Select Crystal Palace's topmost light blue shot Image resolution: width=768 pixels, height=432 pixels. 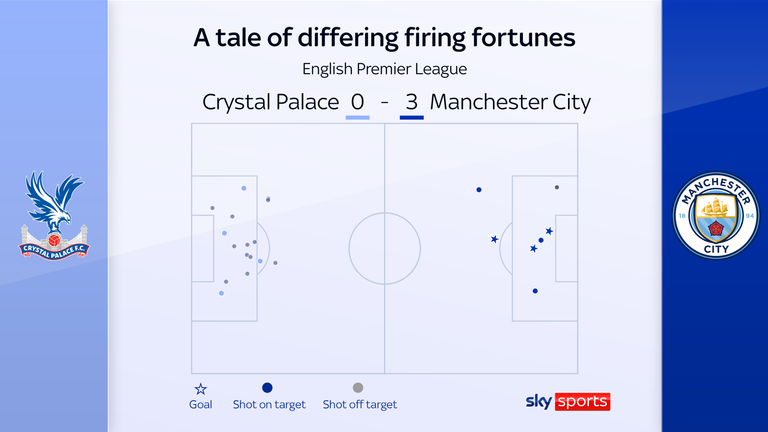[243, 188]
